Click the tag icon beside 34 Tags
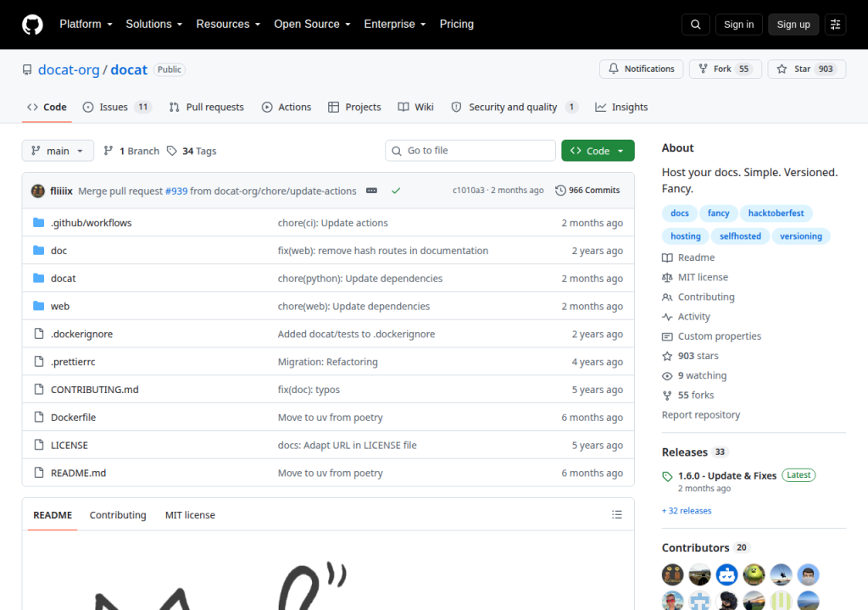This screenshot has height=610, width=868. (172, 151)
